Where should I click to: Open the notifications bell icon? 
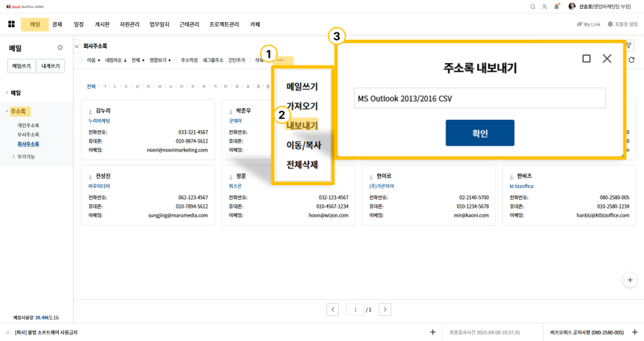pyautogui.click(x=557, y=7)
